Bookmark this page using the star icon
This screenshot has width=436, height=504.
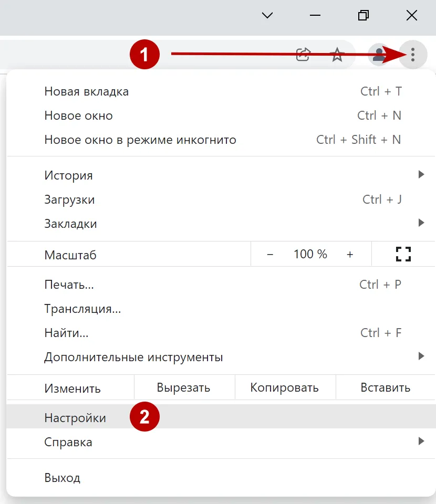337,54
